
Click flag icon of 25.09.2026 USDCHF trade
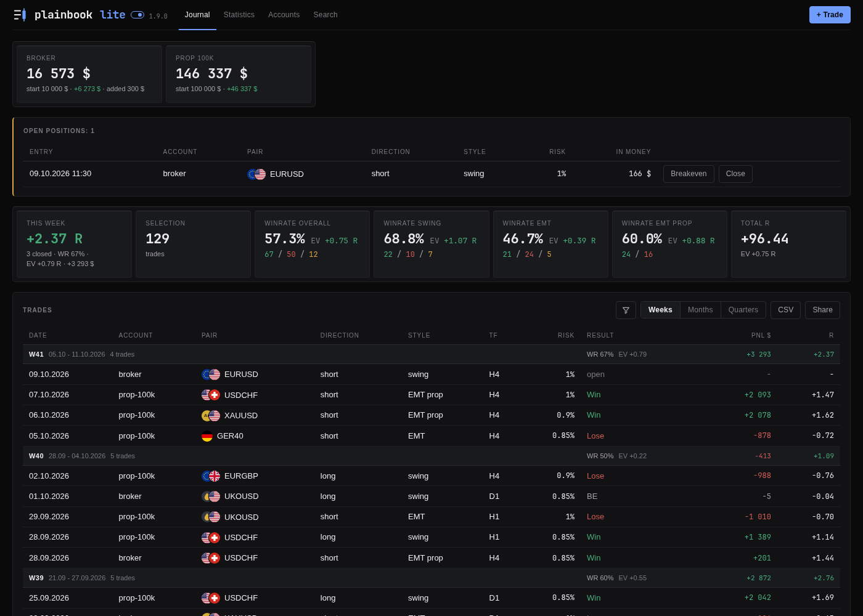click(211, 598)
